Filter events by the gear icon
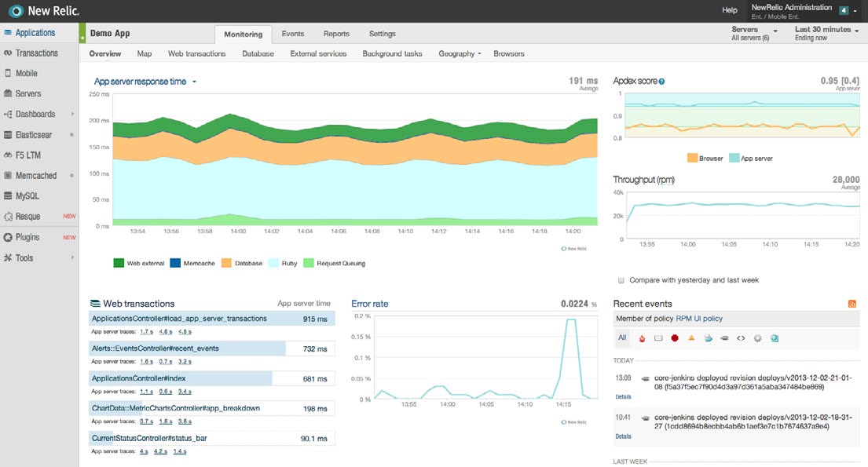868x467 pixels. (x=757, y=338)
